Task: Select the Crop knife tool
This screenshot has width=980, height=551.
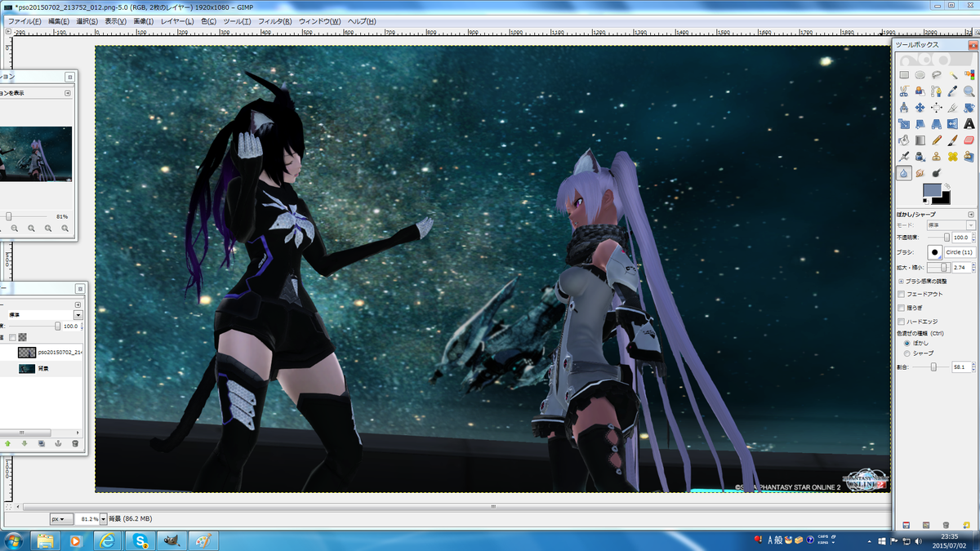Action: (953, 108)
